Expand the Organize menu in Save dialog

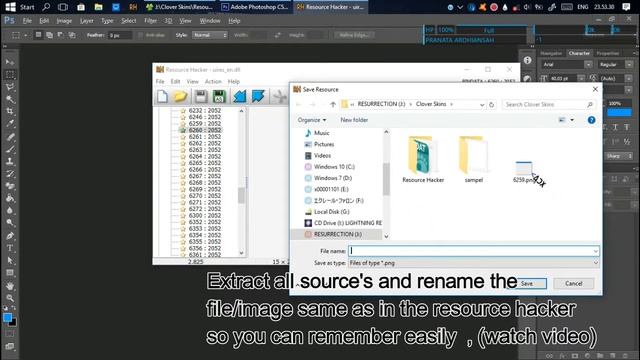(312, 120)
